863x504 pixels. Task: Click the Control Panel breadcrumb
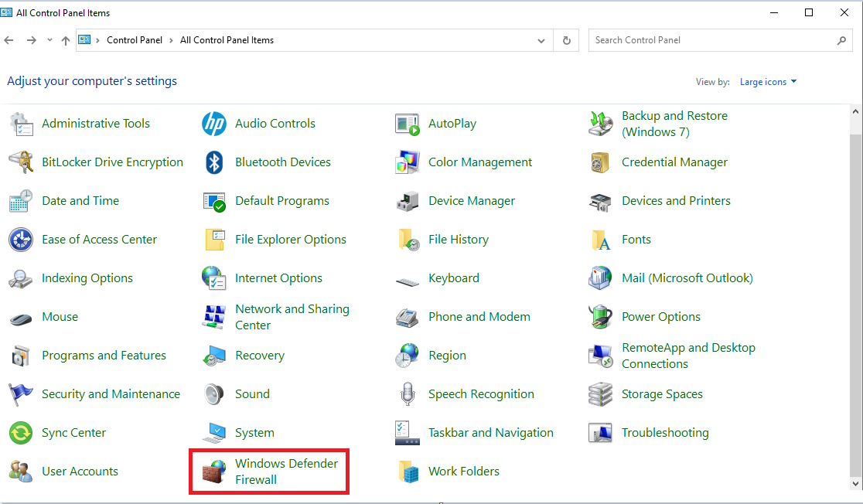[135, 40]
